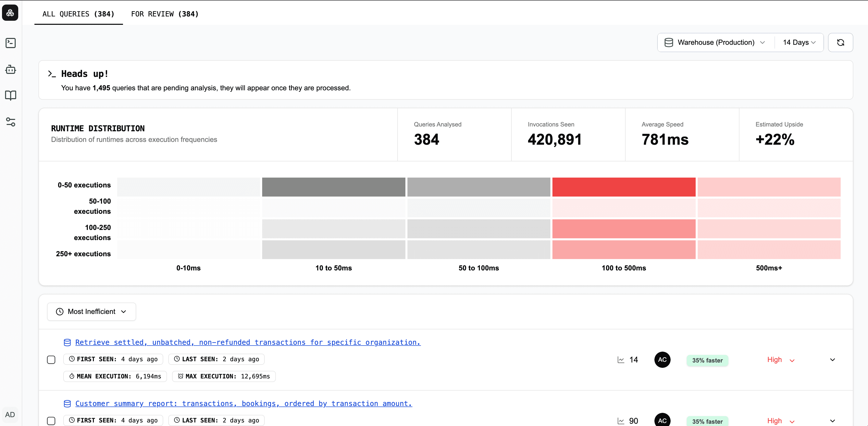Open the terminal panel in the sidebar

(10, 43)
